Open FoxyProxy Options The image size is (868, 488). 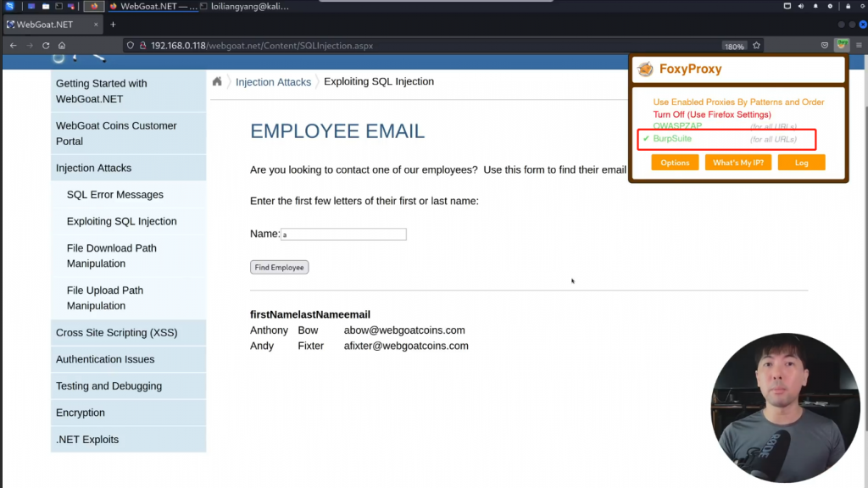point(675,163)
